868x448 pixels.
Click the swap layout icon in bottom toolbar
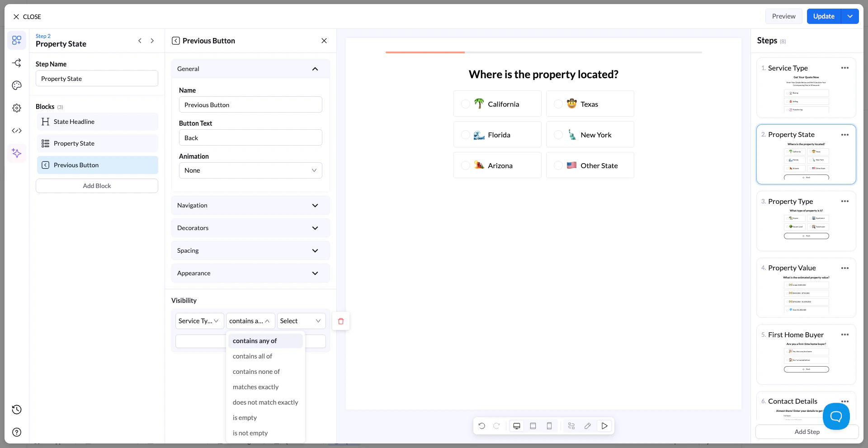coord(571,426)
